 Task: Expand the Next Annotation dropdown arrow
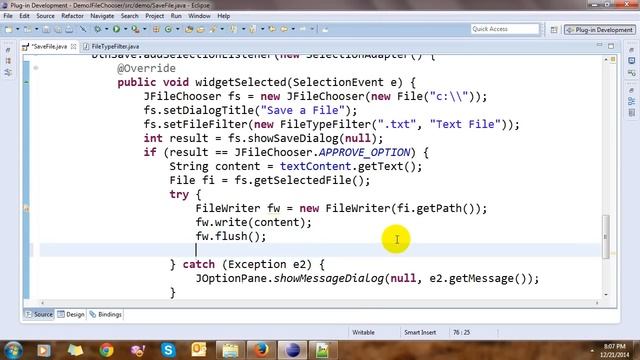click(243, 29)
